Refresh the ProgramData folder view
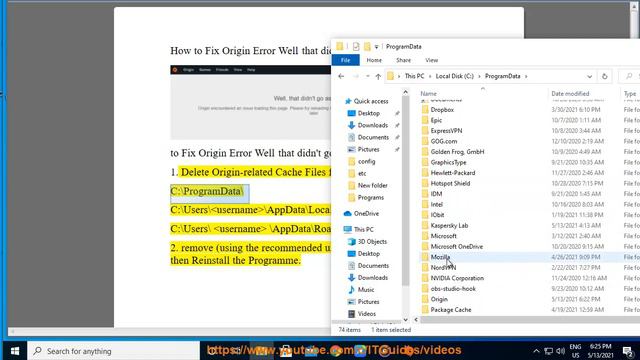640x360 pixels. [x=604, y=76]
